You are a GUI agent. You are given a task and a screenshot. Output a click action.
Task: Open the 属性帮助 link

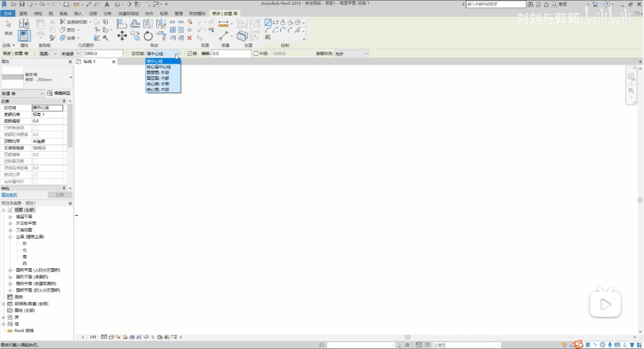[9, 195]
